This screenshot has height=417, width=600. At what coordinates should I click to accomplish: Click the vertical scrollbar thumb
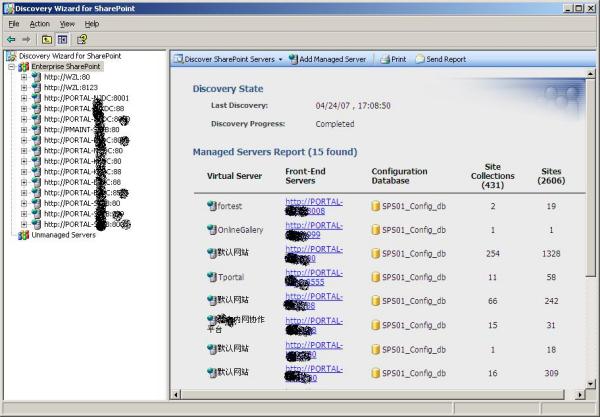[x=590, y=177]
